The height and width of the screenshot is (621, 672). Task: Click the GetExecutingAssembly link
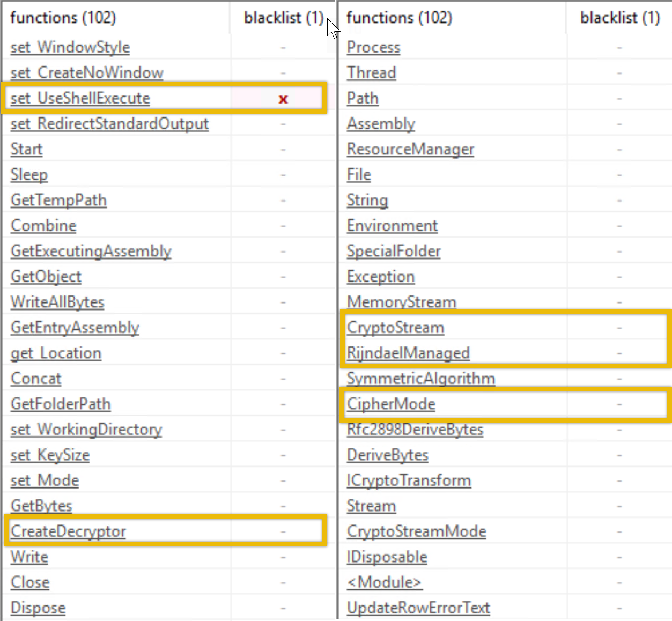pyautogui.click(x=91, y=251)
